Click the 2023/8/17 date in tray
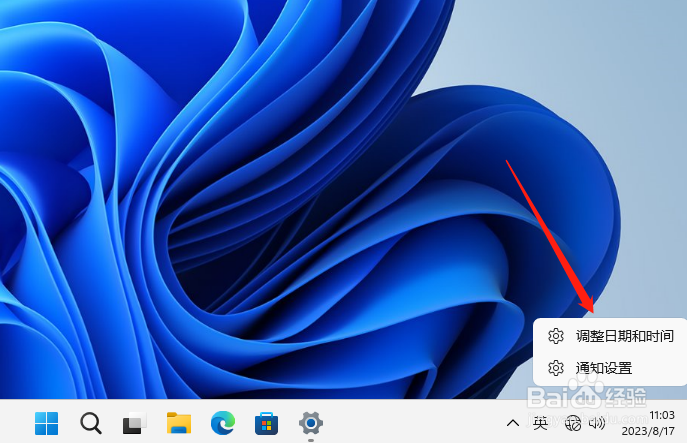687x443 pixels. [x=648, y=431]
